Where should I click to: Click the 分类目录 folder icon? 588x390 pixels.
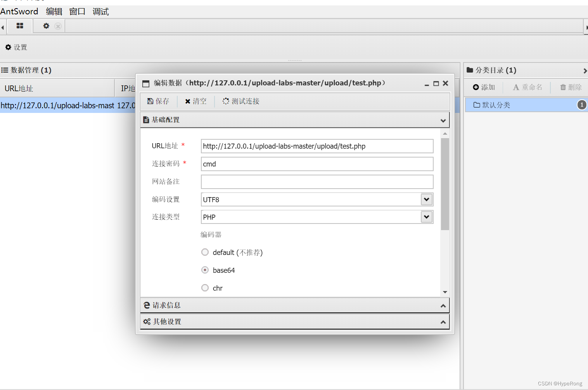pyautogui.click(x=470, y=70)
